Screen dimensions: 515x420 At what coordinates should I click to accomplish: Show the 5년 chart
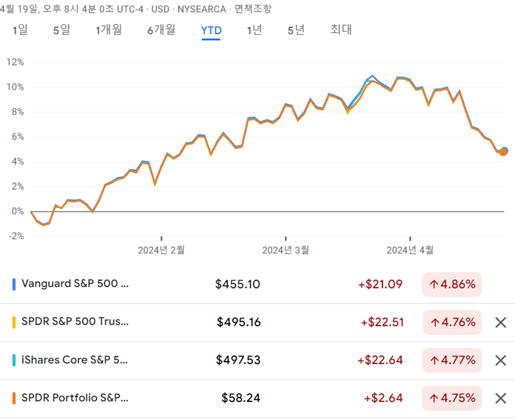coord(294,30)
